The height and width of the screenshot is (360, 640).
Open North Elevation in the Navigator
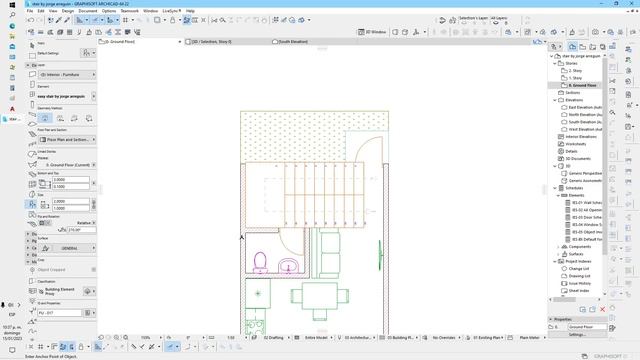(x=584, y=115)
